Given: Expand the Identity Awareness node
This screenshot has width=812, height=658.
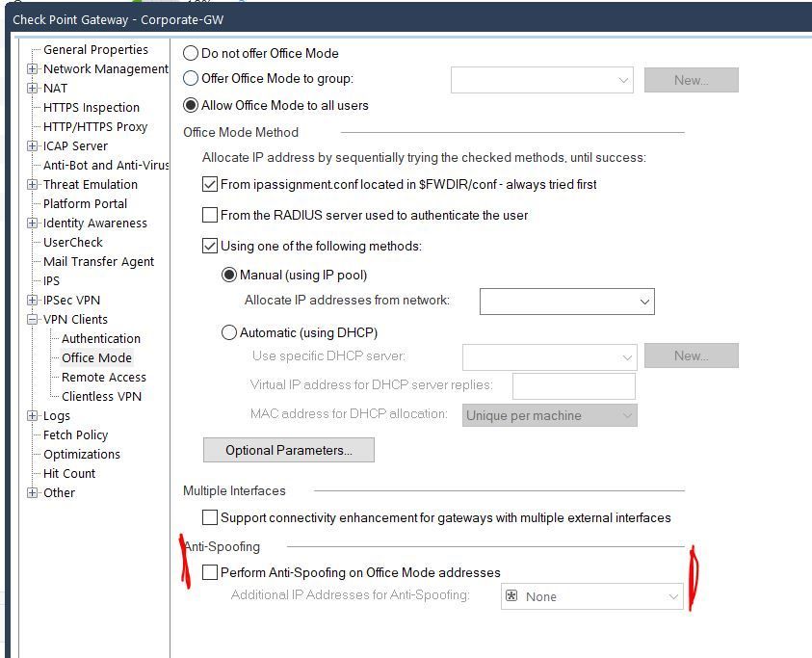Looking at the screenshot, I should [x=33, y=224].
